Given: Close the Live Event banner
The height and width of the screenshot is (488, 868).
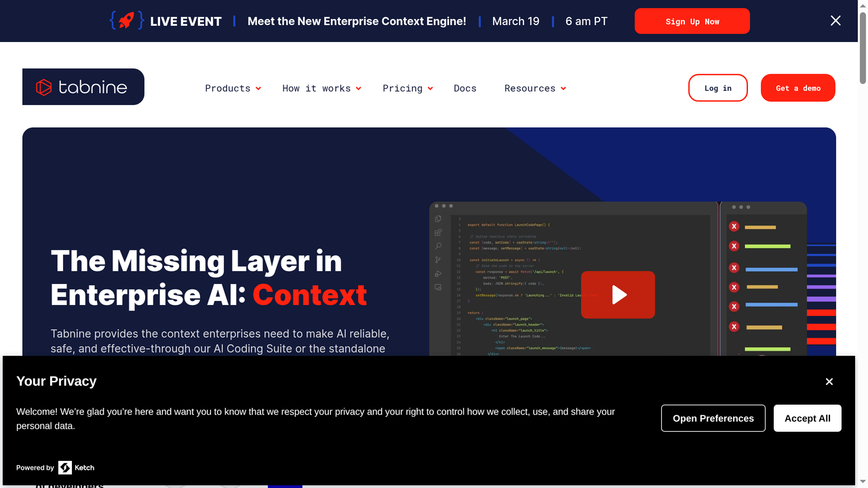Looking at the screenshot, I should (835, 21).
